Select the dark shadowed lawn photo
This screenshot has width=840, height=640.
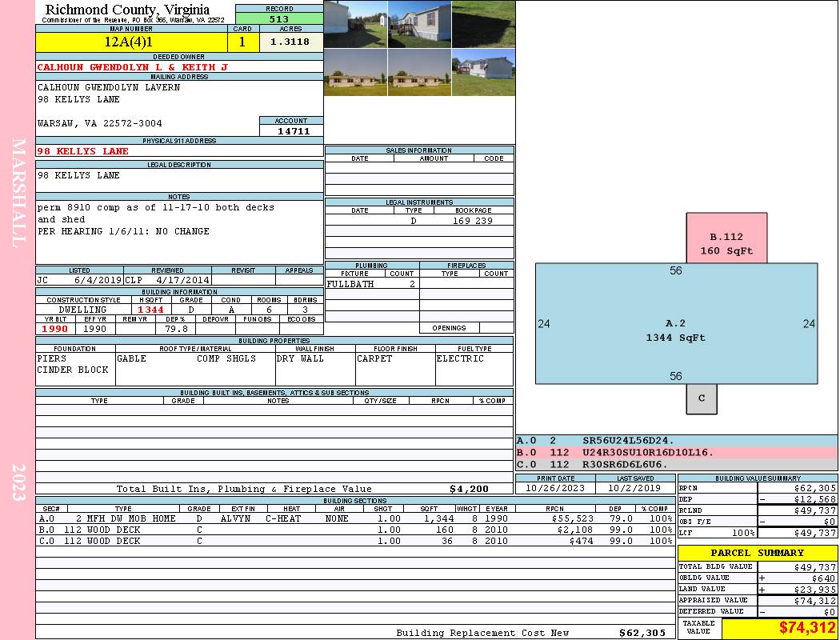coord(483,24)
